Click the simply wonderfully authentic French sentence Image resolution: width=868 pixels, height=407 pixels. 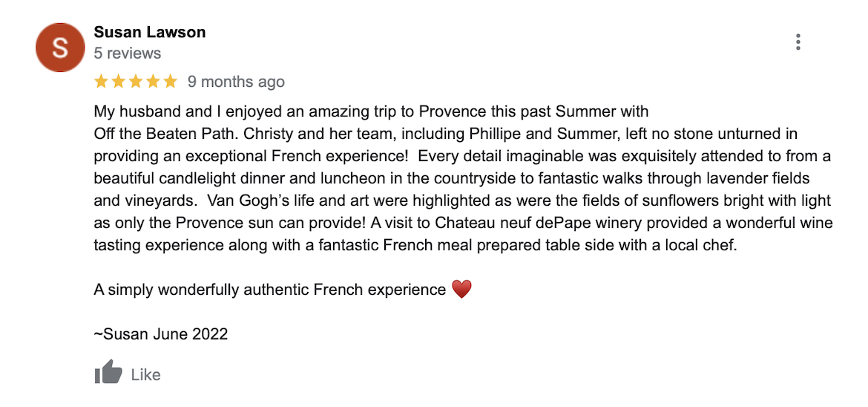click(269, 290)
